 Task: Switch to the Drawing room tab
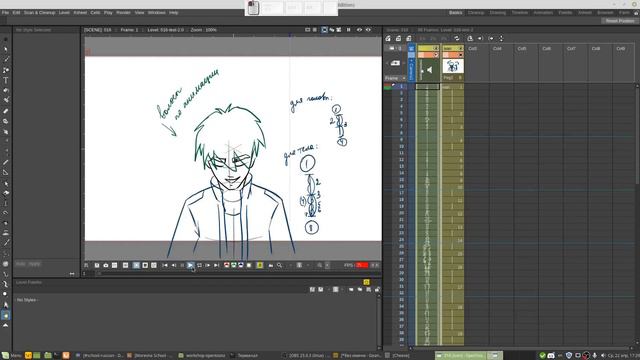(x=498, y=13)
